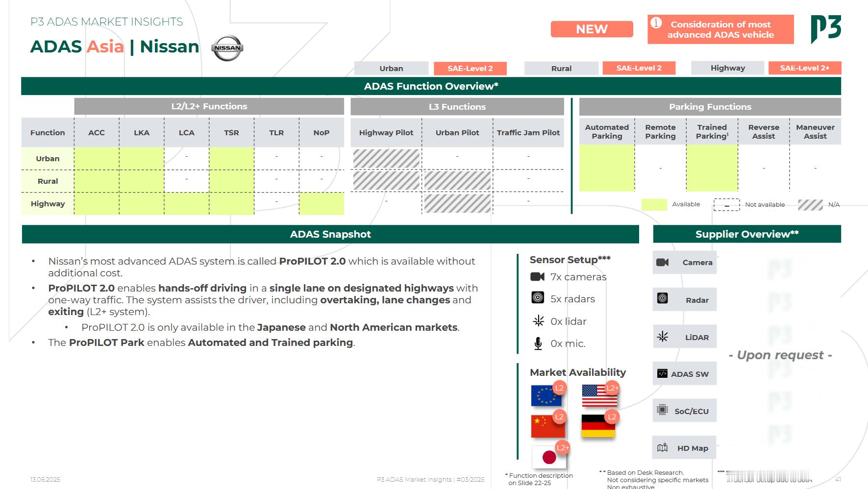Open the HD Map supplier tile

point(684,447)
